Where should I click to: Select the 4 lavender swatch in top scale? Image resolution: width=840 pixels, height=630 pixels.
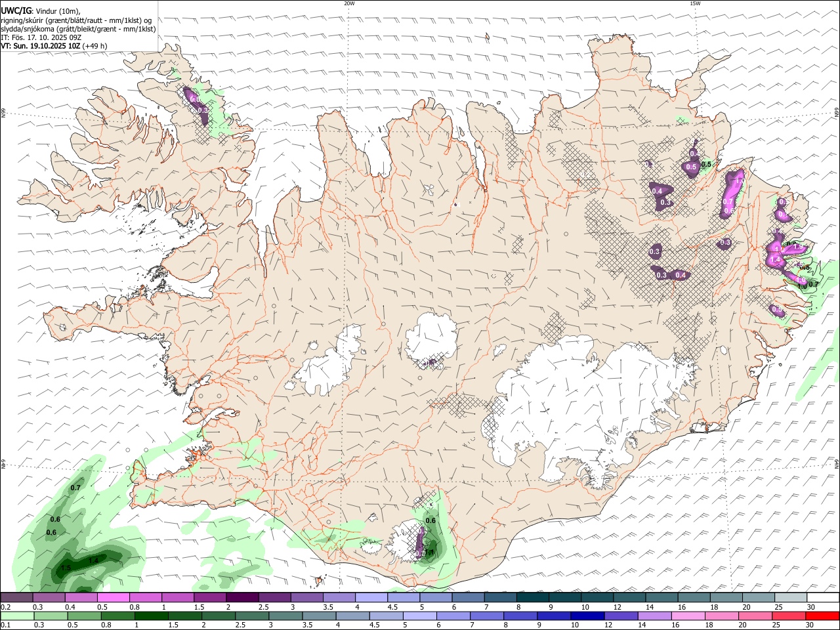(371, 598)
